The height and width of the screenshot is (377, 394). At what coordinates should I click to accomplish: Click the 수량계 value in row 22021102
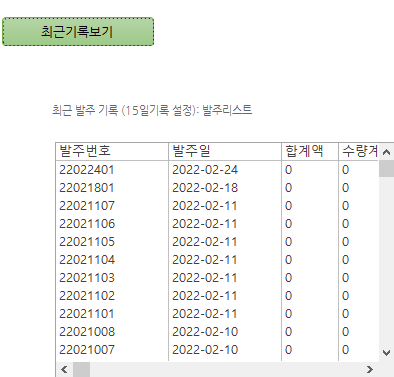345,296
